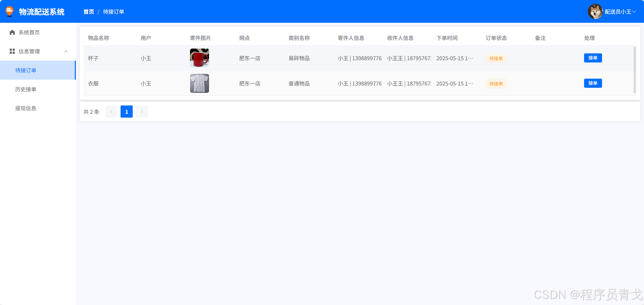Open the 配送员小王 user dropdown
Viewport: 644px width, 305px height.
[x=620, y=12]
